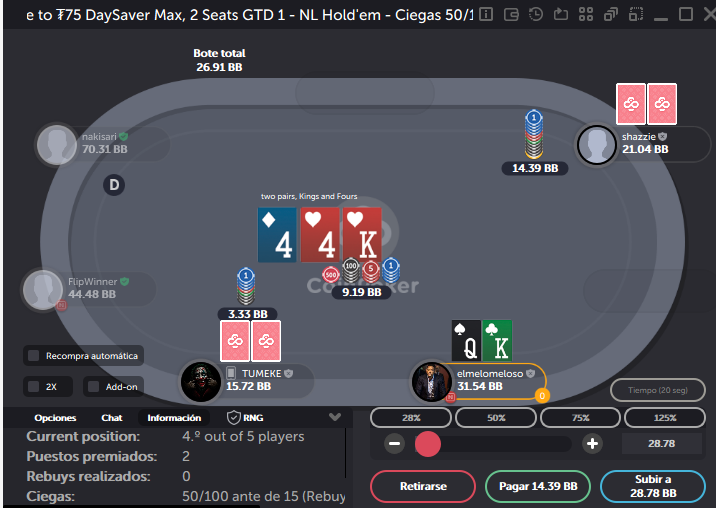Click the resize table dashed-square icon
Viewport: 716px width, 508px height.
[x=636, y=15]
